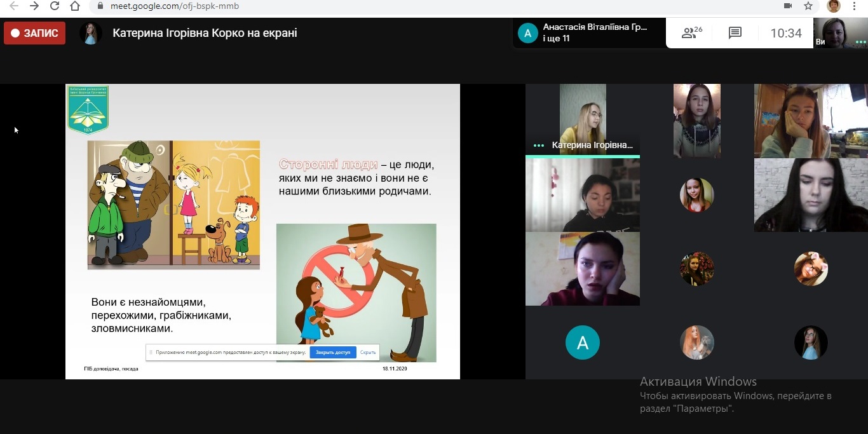This screenshot has width=868, height=434.
Task: Click the browser forward arrow
Action: coord(34,6)
